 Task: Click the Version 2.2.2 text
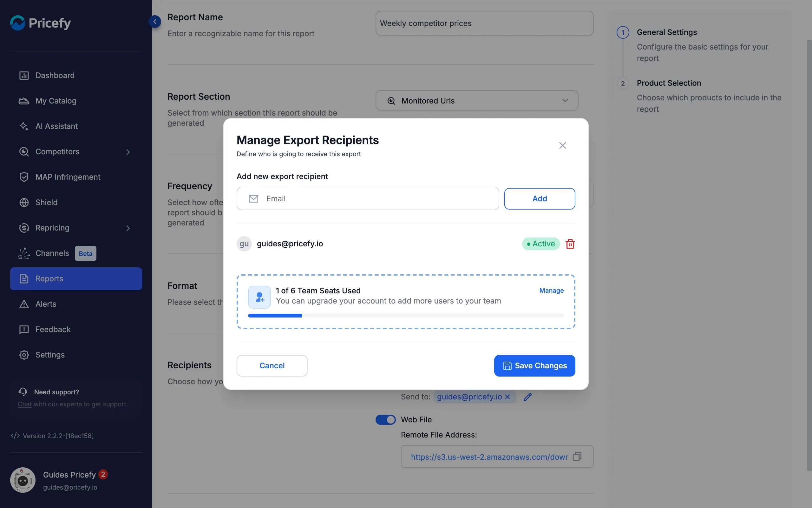[58, 436]
